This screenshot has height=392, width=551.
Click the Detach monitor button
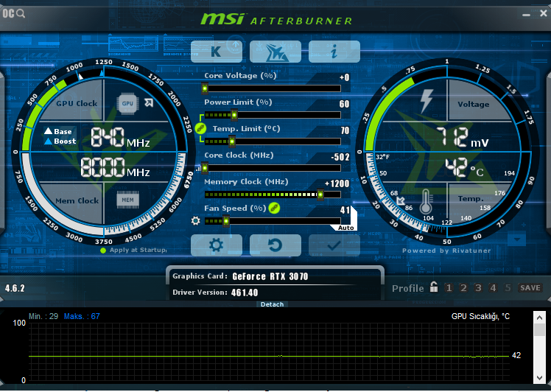(x=272, y=304)
